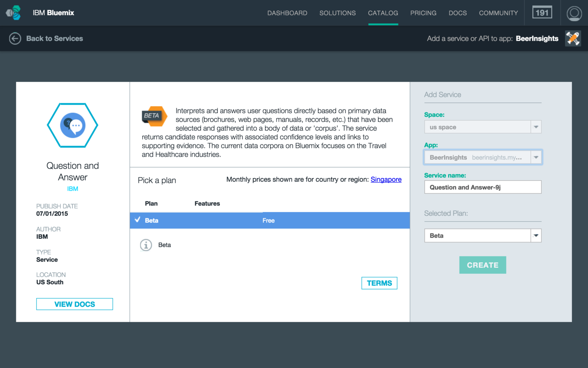Click the info icon next to Beta
This screenshot has height=368, width=588.
pos(146,245)
